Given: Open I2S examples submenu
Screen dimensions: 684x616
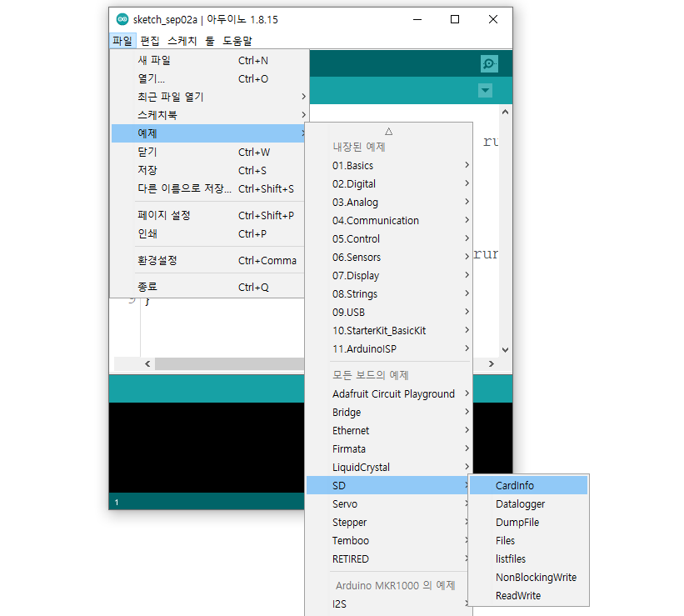Looking at the screenshot, I should 387,603.
